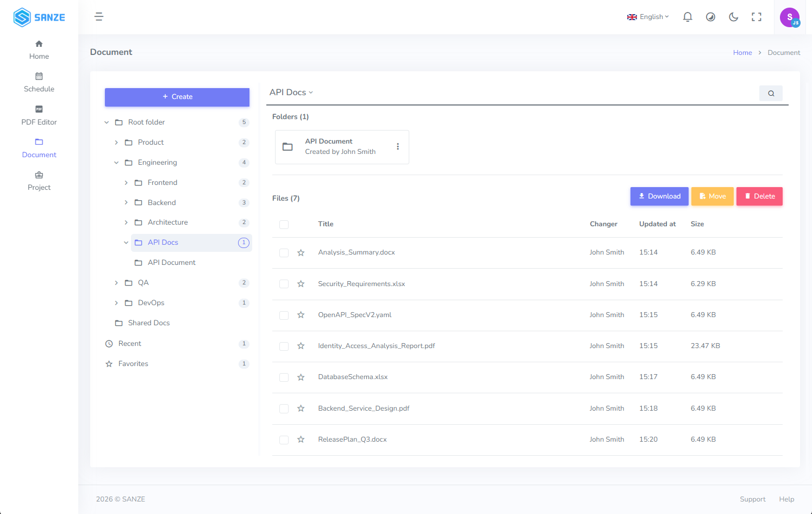Check the OpenAPI_SpecV2.yaml checkbox
The height and width of the screenshot is (514, 812).
click(x=284, y=315)
